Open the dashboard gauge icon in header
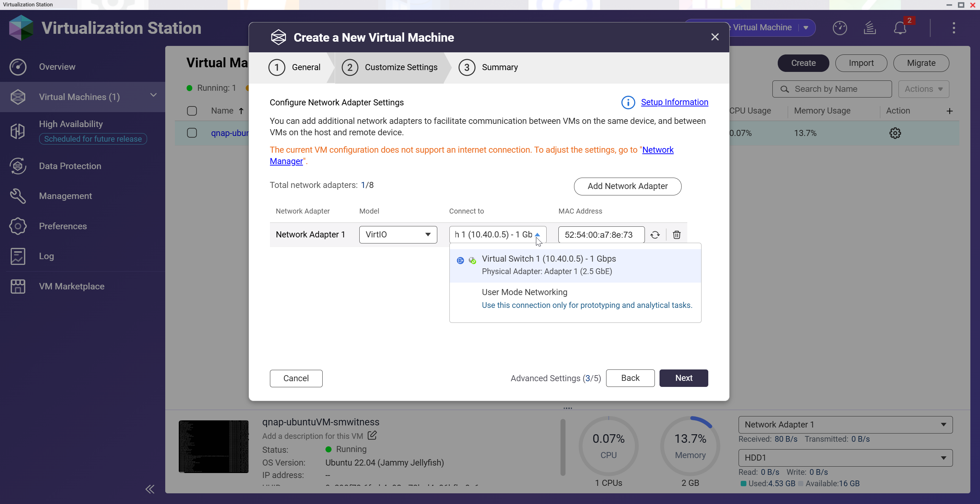 (840, 28)
